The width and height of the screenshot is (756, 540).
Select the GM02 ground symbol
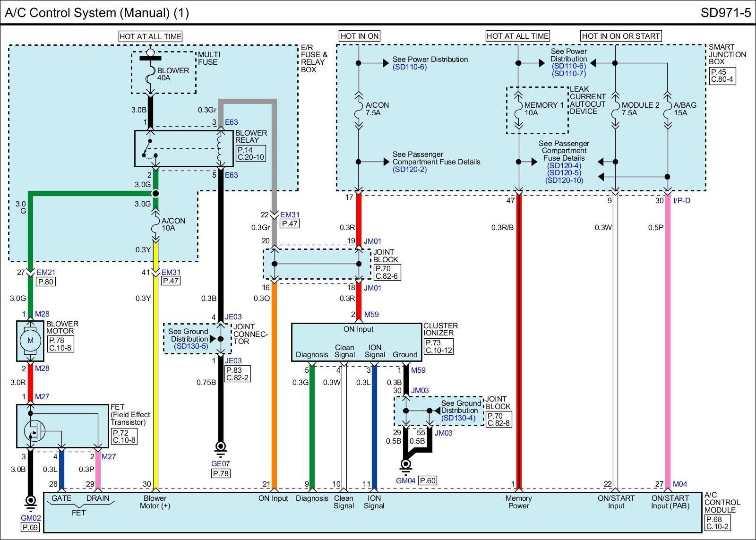[x=31, y=501]
